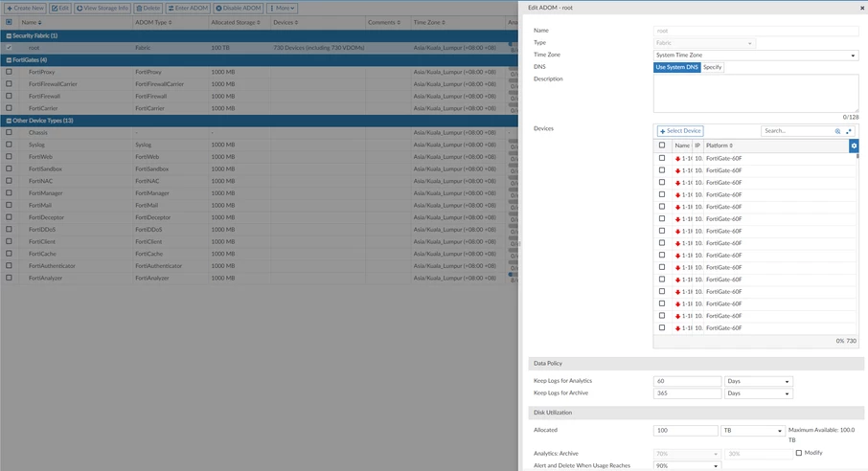Click the expand icon beside device search
This screenshot has height=471, width=868.
click(x=849, y=131)
